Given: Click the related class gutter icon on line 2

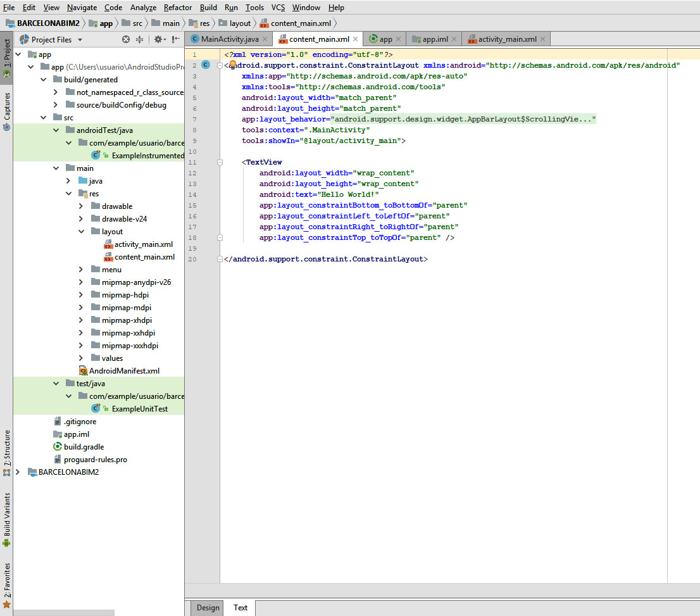Looking at the screenshot, I should click(206, 65).
